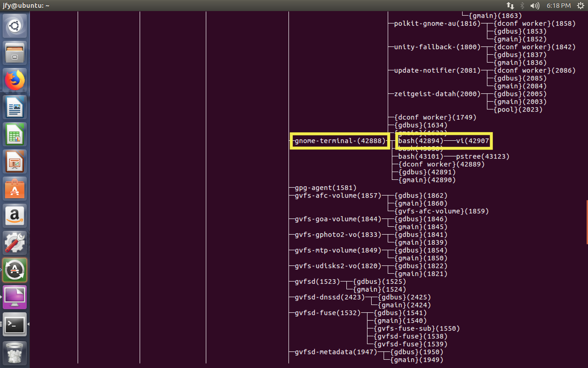Click zeitgeist-datah(2000) in the tree
This screenshot has height=368, width=588.
(x=437, y=94)
